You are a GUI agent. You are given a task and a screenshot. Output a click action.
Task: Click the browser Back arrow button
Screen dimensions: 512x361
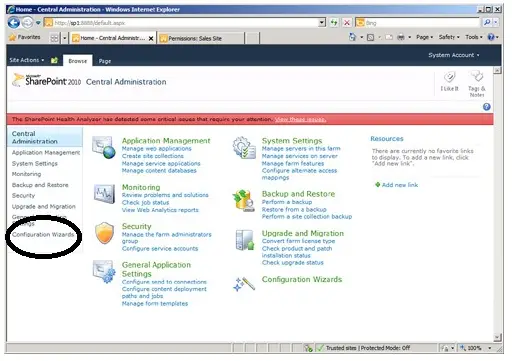click(x=14, y=23)
